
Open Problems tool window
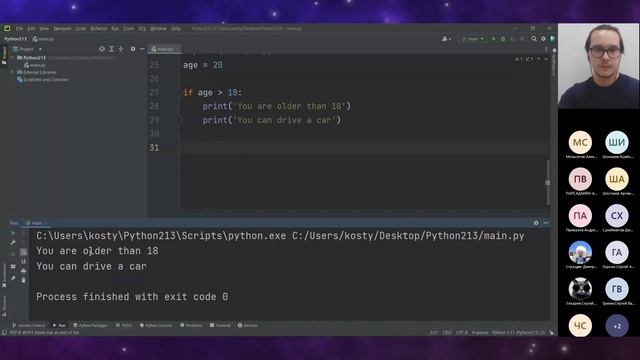pyautogui.click(x=191, y=325)
